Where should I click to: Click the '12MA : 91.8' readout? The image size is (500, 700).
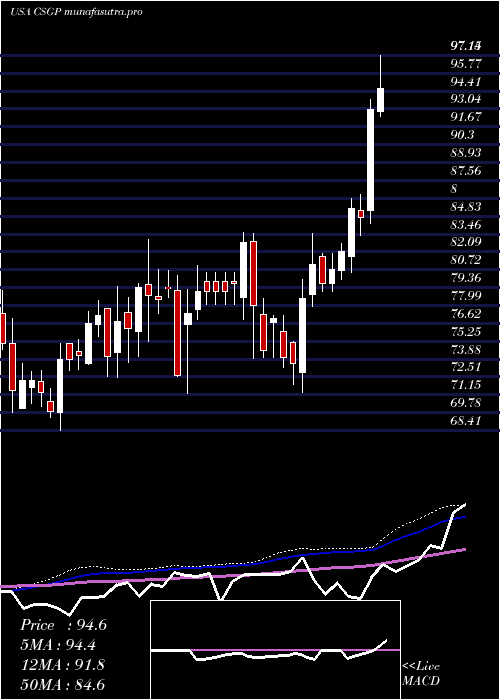(62, 665)
